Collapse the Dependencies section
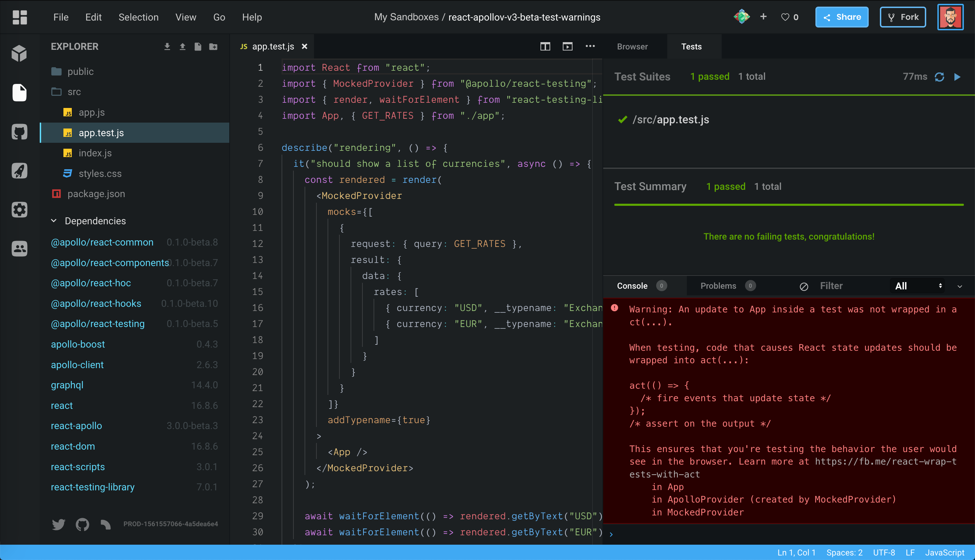The height and width of the screenshot is (560, 975). (x=54, y=221)
